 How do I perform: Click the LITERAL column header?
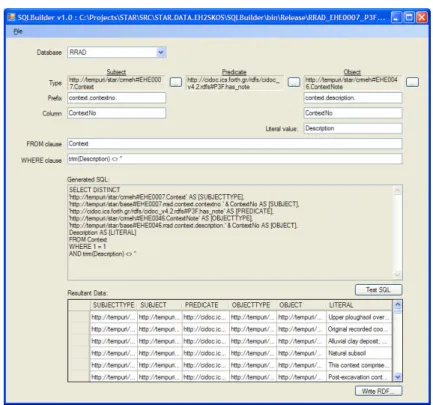click(359, 305)
